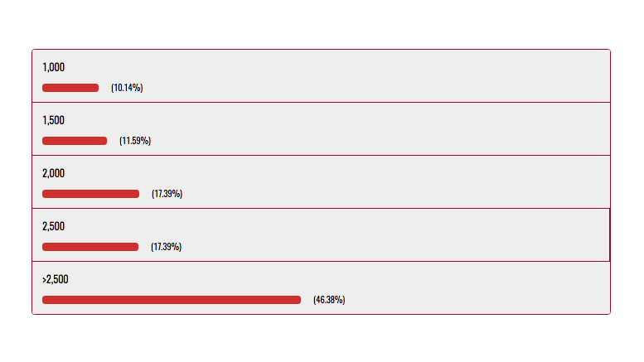Image resolution: width=644 pixels, height=362 pixels.
Task: Click the red bar for 2,000
Action: coord(90,194)
